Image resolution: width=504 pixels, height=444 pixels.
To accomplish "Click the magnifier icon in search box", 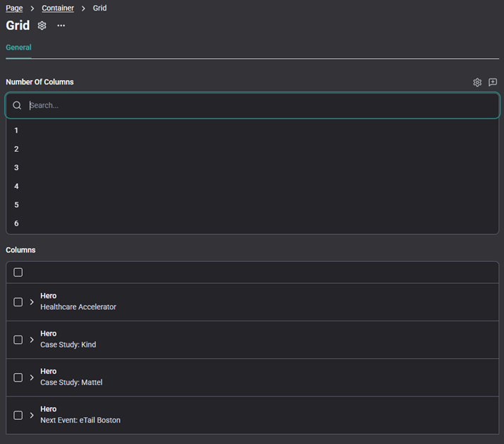I will click(x=17, y=105).
